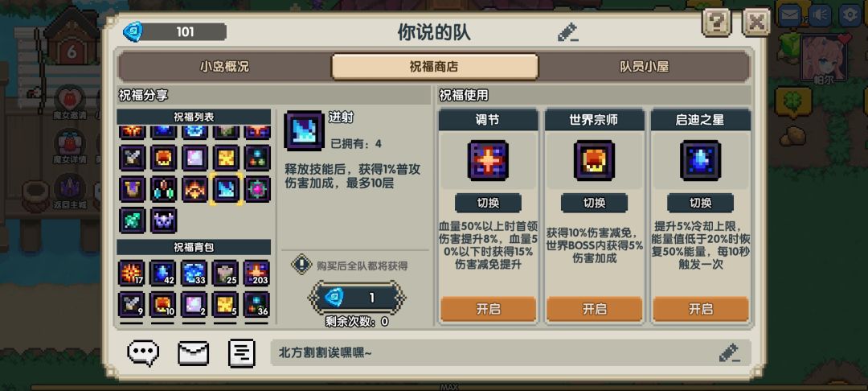Open the mail envelope icon at the bottom
The height and width of the screenshot is (391, 868).
click(193, 353)
